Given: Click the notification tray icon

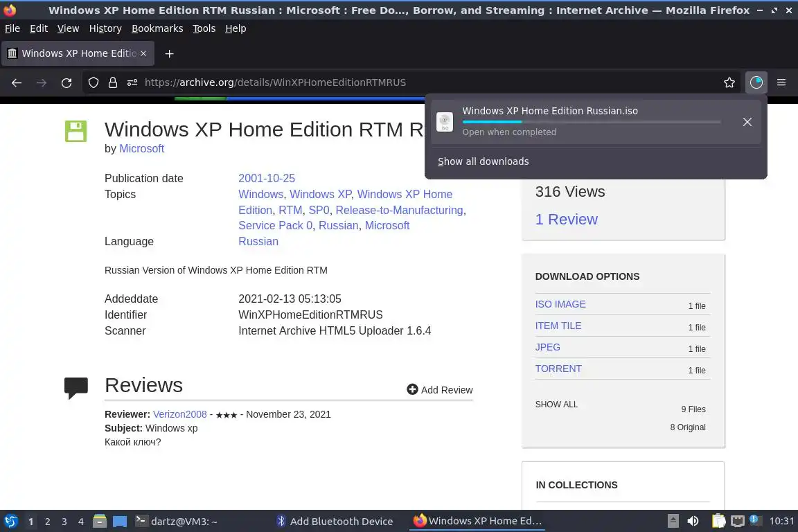Looking at the screenshot, I should click(x=755, y=520).
